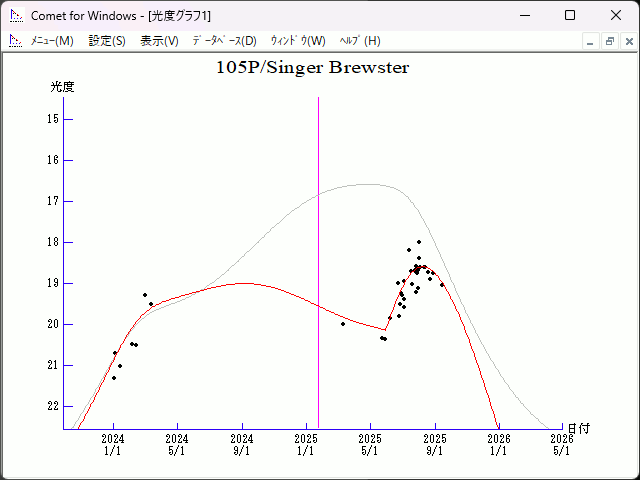Screen dimensions: 640x480
Task: Click the 光度 magnitude axis label
Action: (62, 87)
